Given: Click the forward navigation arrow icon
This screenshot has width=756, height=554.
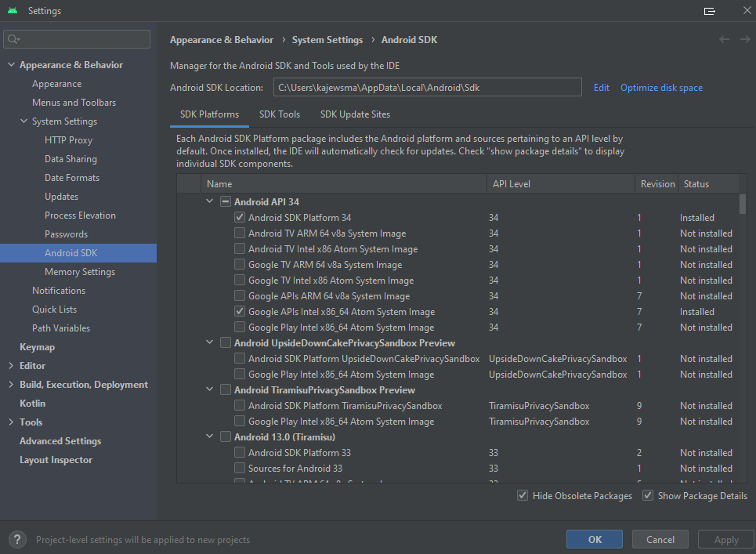Looking at the screenshot, I should pos(744,39).
